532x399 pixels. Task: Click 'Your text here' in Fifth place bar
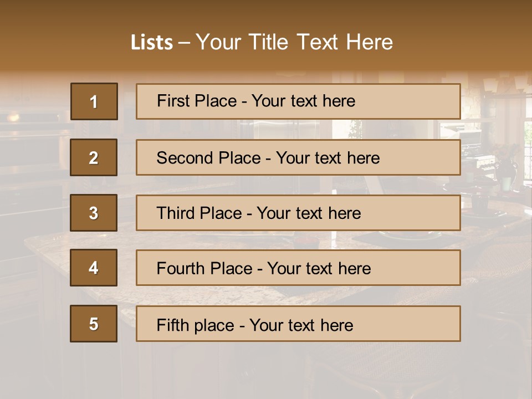[301, 325]
